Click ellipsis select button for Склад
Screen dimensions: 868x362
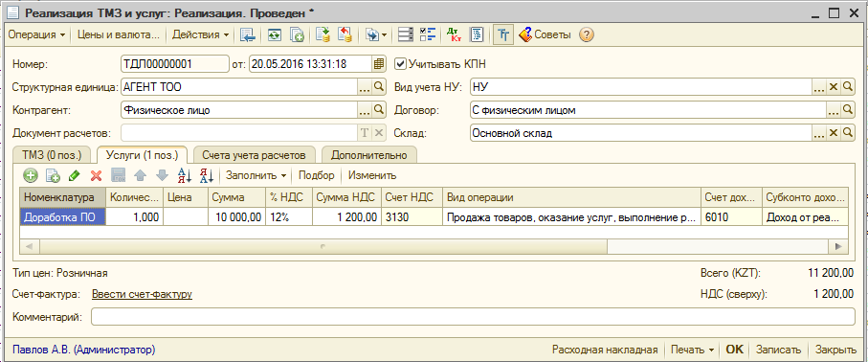[x=819, y=133]
